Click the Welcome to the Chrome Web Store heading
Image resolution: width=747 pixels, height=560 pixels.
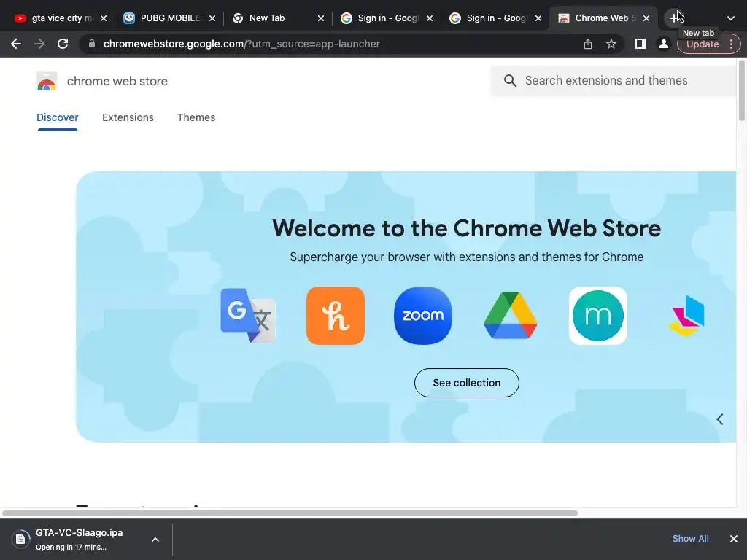coord(466,228)
